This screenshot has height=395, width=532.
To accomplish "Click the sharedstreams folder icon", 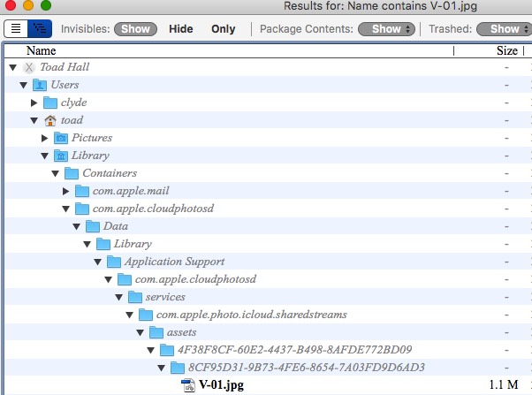I will (146, 315).
